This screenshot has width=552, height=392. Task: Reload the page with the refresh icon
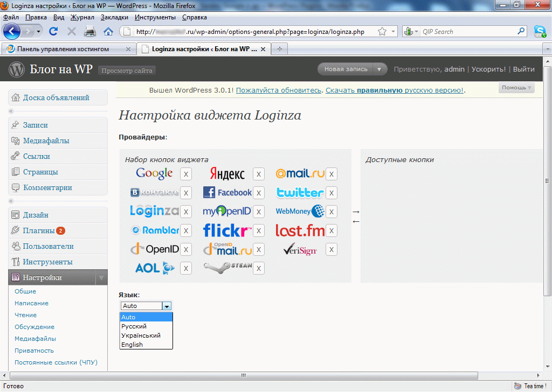[x=53, y=32]
